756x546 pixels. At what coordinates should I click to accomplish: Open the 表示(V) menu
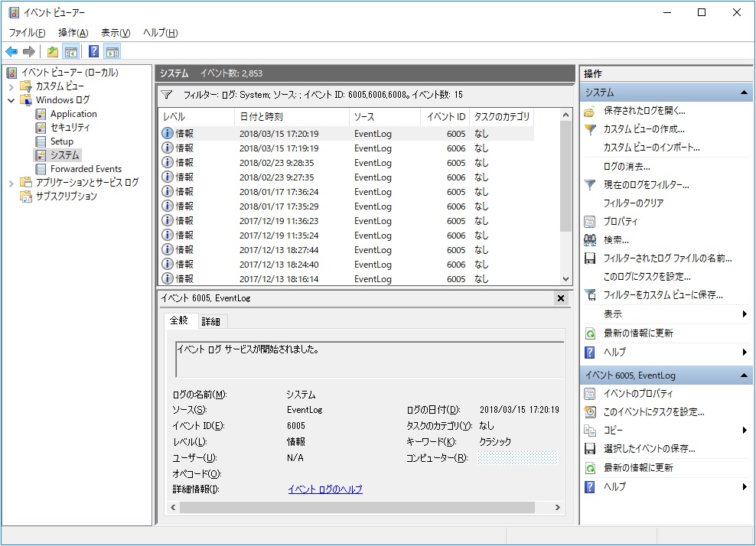click(116, 33)
